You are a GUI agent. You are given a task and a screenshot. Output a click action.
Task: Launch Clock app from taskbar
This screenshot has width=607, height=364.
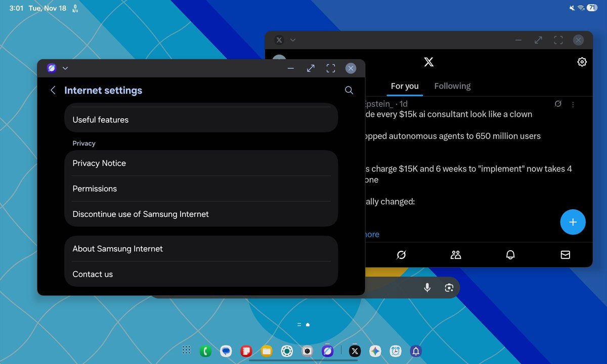click(396, 351)
